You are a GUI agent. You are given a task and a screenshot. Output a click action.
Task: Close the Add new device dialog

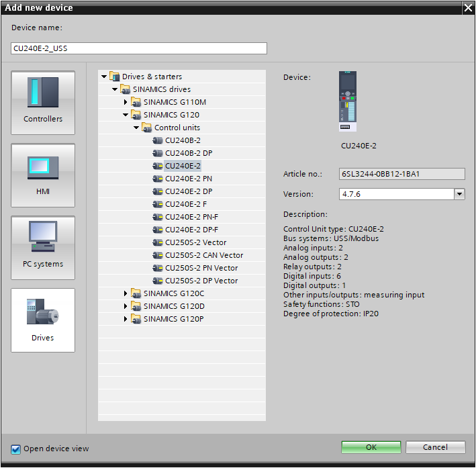point(468,7)
